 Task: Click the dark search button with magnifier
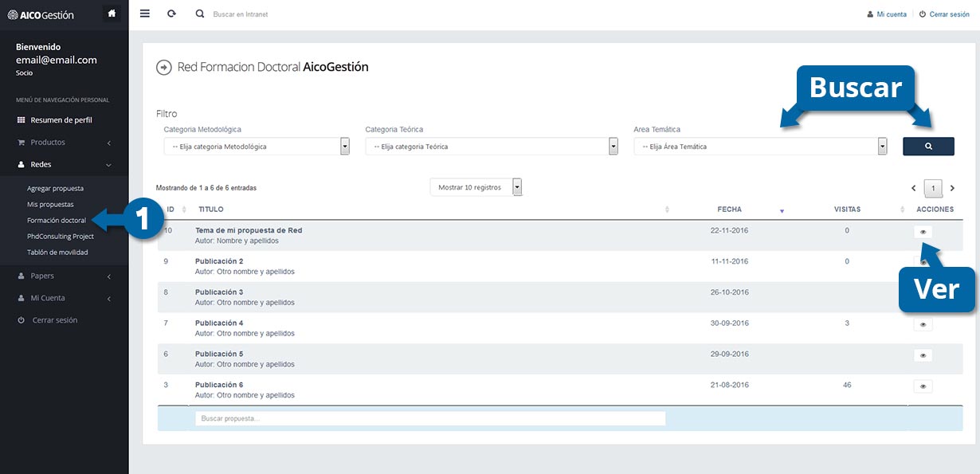928,147
